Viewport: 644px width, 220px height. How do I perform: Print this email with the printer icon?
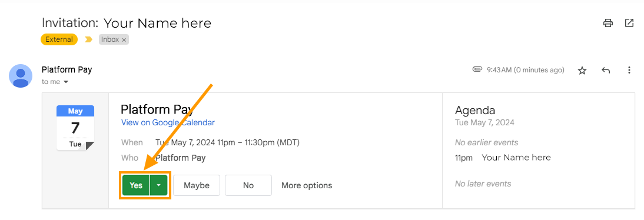(608, 23)
